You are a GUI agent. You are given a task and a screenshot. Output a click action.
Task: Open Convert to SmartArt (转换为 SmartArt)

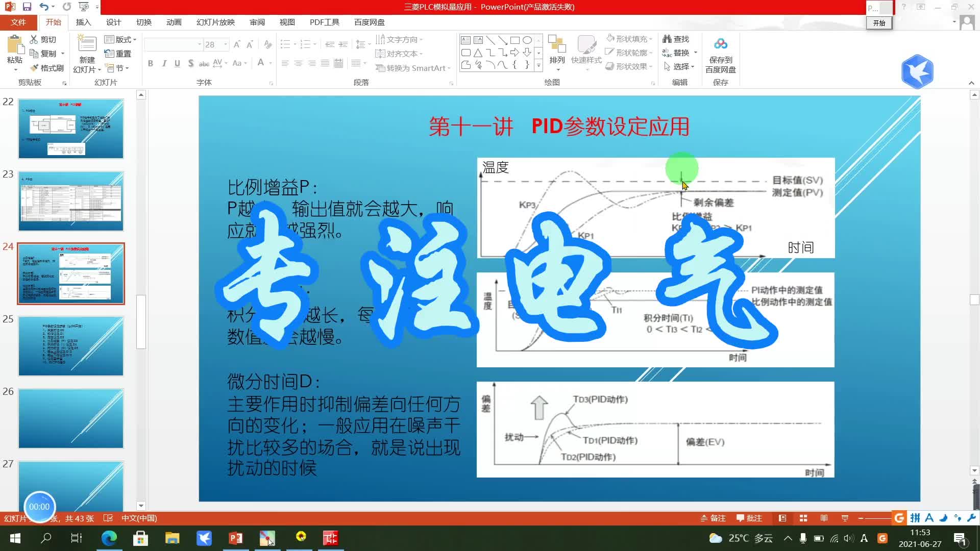(x=413, y=68)
